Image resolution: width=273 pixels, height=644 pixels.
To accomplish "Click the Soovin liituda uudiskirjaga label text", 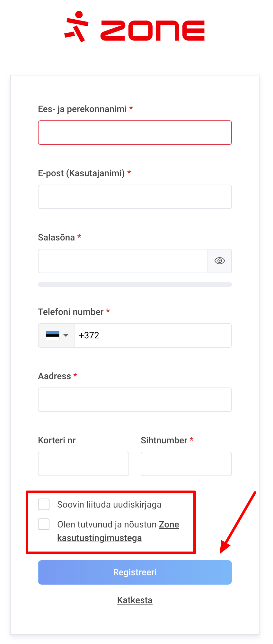I will [x=109, y=505].
